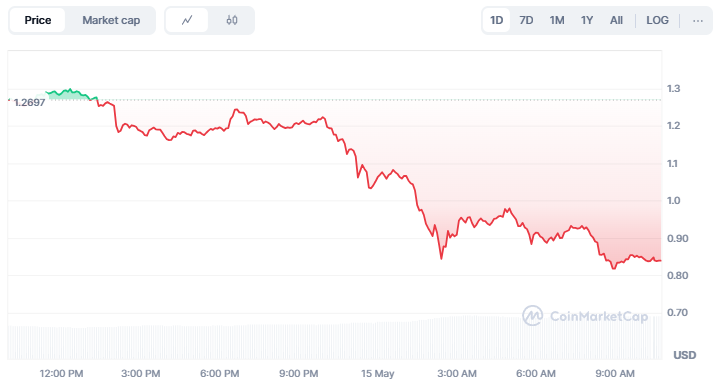The width and height of the screenshot is (716, 380).
Task: Select the Market cap tab
Action: click(111, 20)
